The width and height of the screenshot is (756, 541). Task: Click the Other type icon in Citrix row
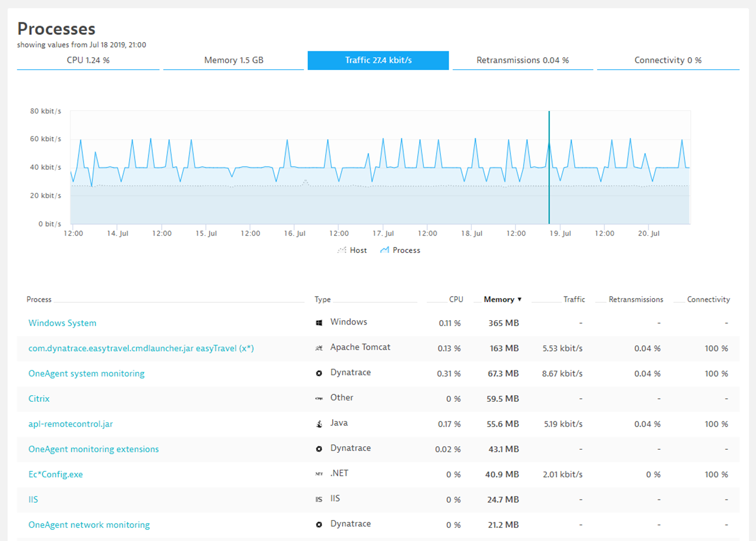pos(319,399)
